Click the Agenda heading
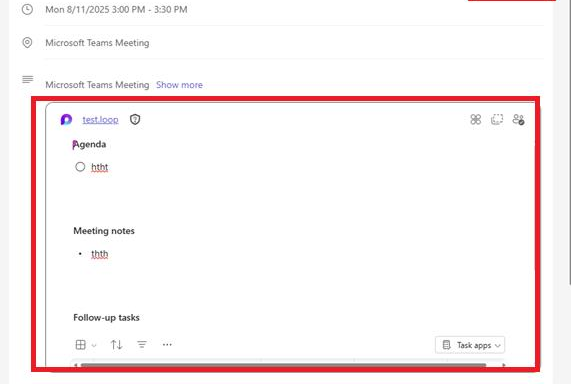This screenshot has height=384, width=571. coord(90,144)
